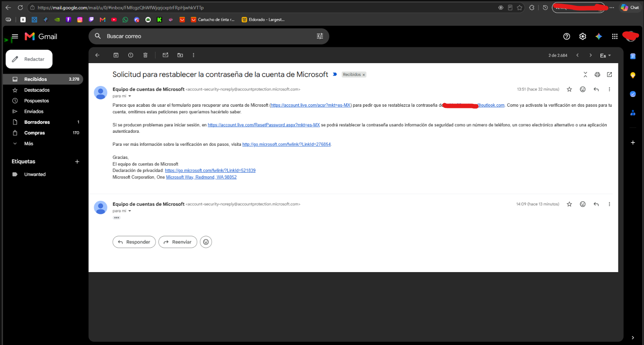
Task: Click the Reenviar button
Action: pyautogui.click(x=178, y=242)
